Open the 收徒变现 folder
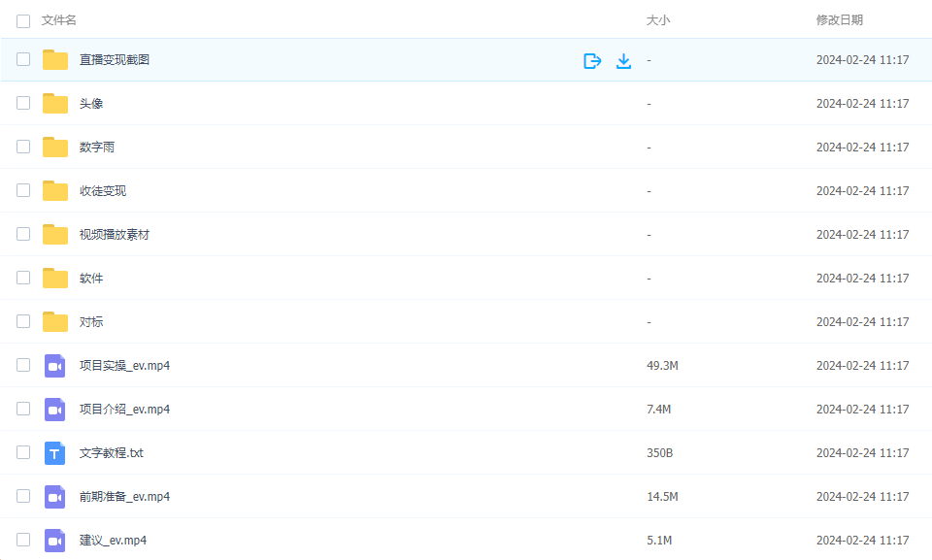Viewport: 932px width, 560px height. coord(103,191)
